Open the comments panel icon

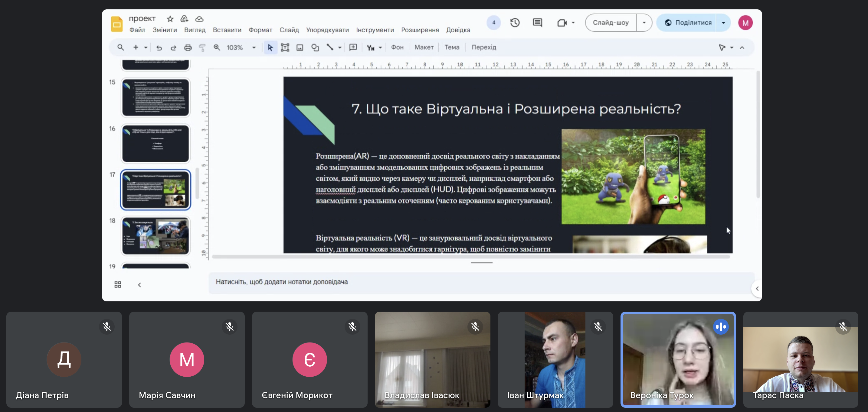click(x=537, y=23)
